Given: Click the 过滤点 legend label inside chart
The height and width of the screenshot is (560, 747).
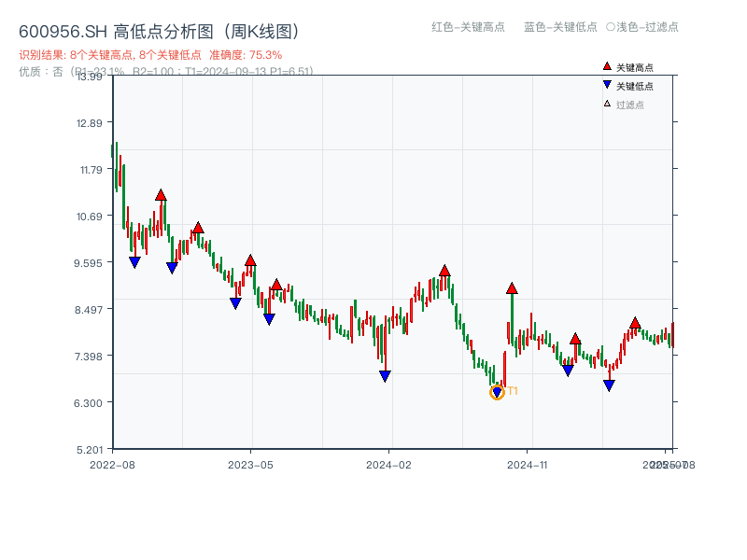Looking at the screenshot, I should (x=629, y=105).
